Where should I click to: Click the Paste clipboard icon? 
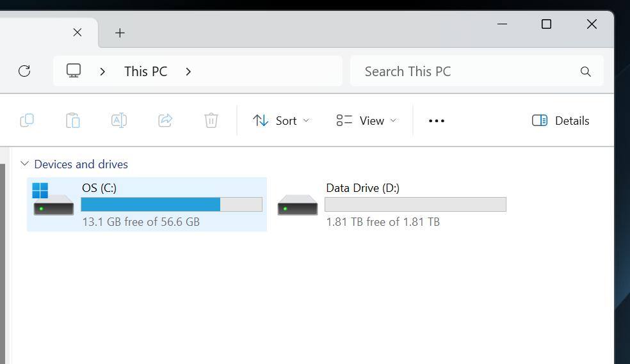point(73,120)
